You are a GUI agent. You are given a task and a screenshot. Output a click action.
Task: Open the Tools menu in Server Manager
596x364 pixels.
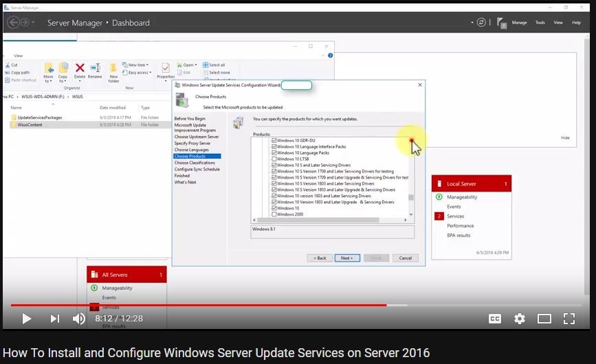pos(540,23)
